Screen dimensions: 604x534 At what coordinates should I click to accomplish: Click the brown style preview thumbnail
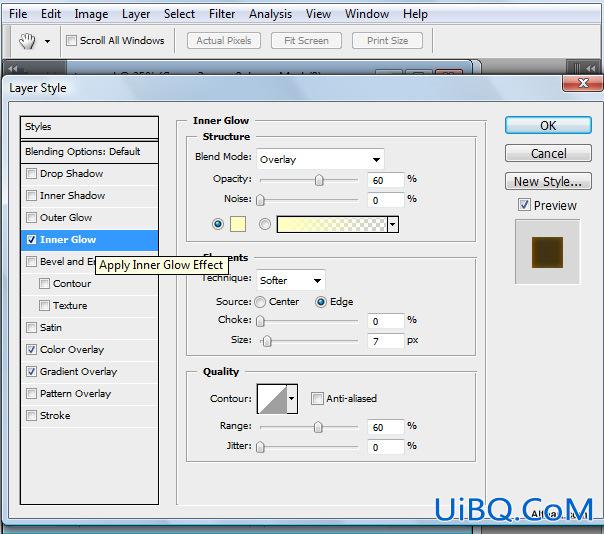(547, 252)
